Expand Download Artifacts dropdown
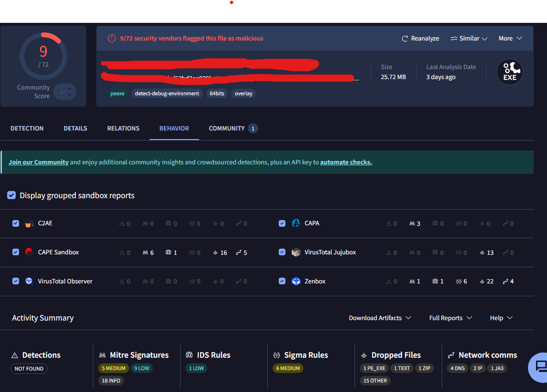The image size is (547, 392). [x=380, y=318]
